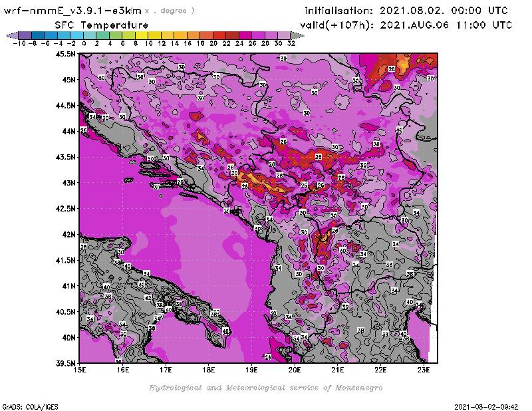The width and height of the screenshot is (532, 411).
Task: Select the gray arrow swatch above 32
Action: [297, 35]
